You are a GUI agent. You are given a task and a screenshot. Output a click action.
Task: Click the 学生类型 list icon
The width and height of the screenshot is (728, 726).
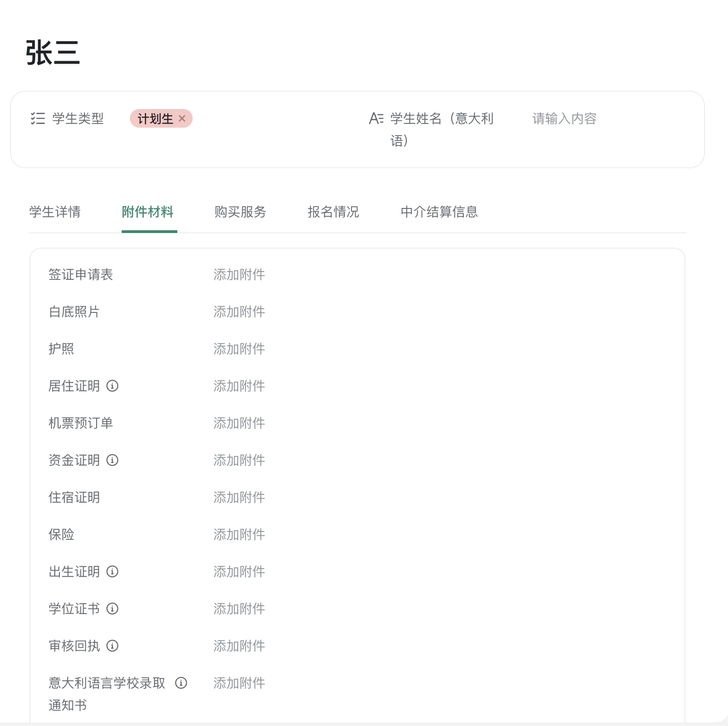pos(38,119)
